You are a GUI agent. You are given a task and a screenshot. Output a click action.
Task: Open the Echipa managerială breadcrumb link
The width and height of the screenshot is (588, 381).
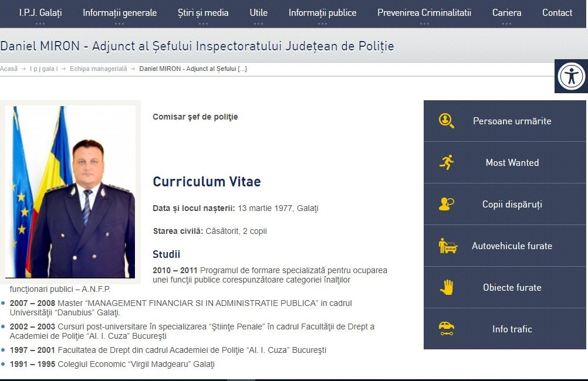point(100,69)
